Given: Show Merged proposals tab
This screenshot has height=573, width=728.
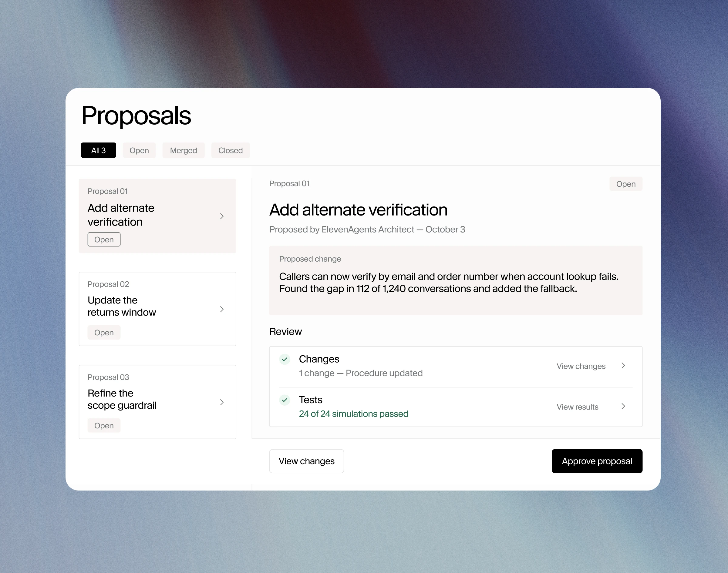Looking at the screenshot, I should point(183,150).
